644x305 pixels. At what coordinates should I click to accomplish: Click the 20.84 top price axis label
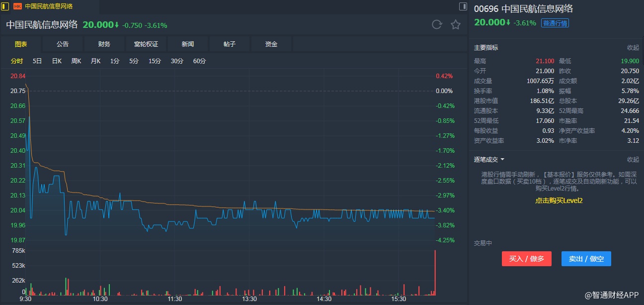18,76
